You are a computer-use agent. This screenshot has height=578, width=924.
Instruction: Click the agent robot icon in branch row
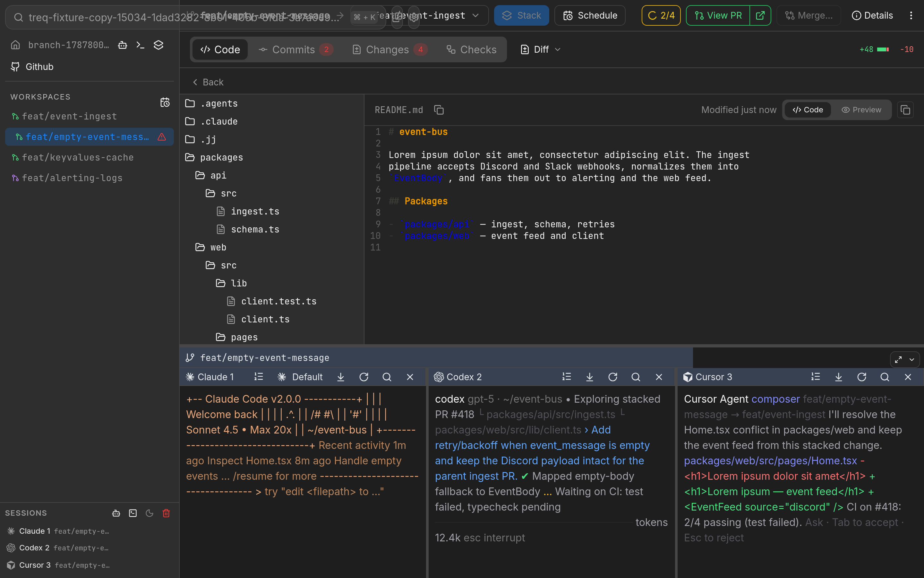123,45
